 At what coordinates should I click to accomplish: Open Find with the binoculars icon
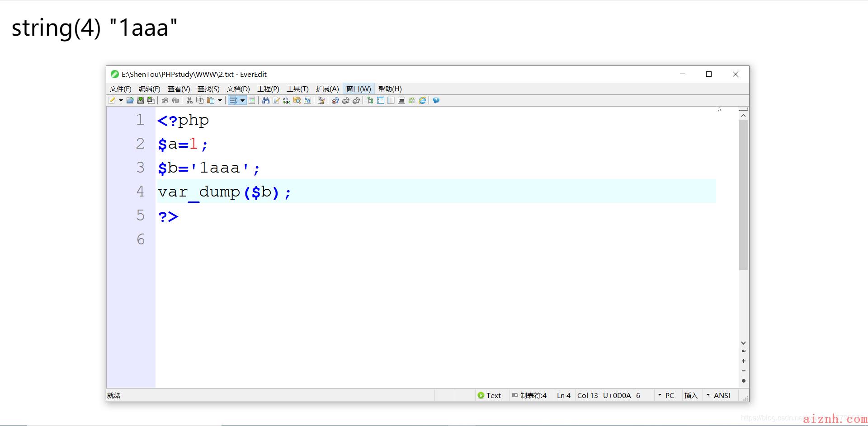266,100
